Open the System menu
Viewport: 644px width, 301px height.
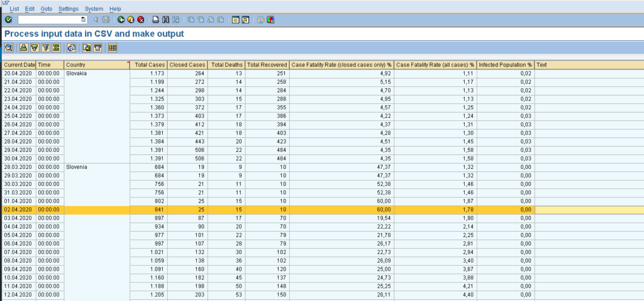coord(94,9)
